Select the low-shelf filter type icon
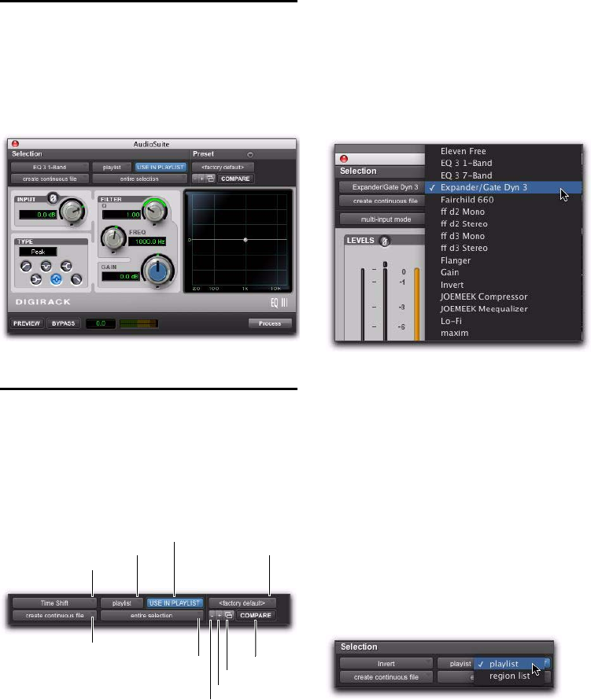591x700 pixels. point(35,279)
